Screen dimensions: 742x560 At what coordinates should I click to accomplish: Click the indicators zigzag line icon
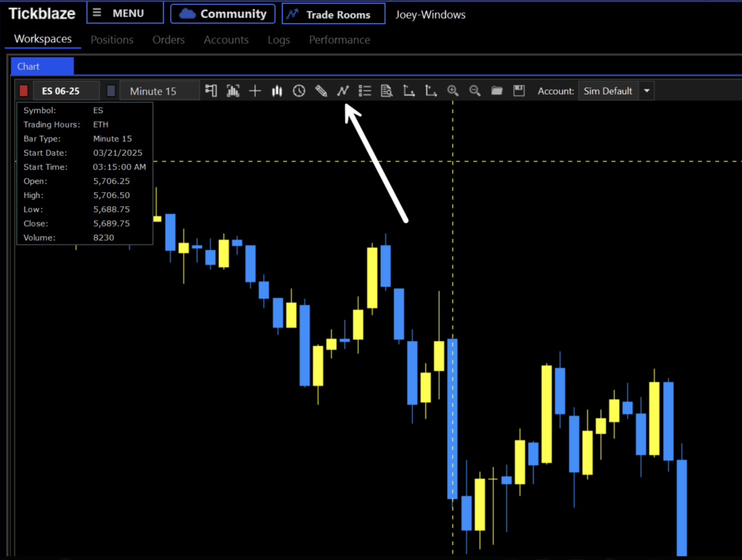pos(343,90)
